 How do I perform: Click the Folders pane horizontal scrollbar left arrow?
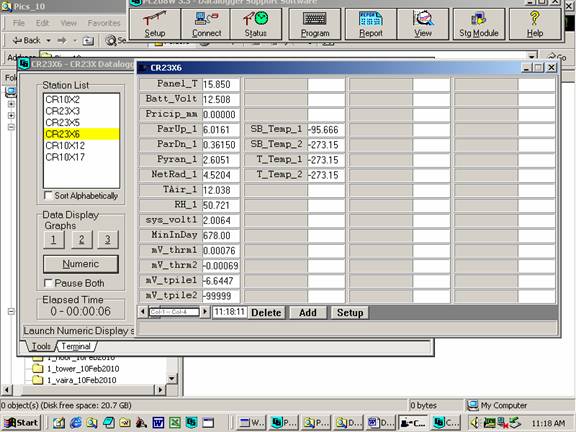7,390
